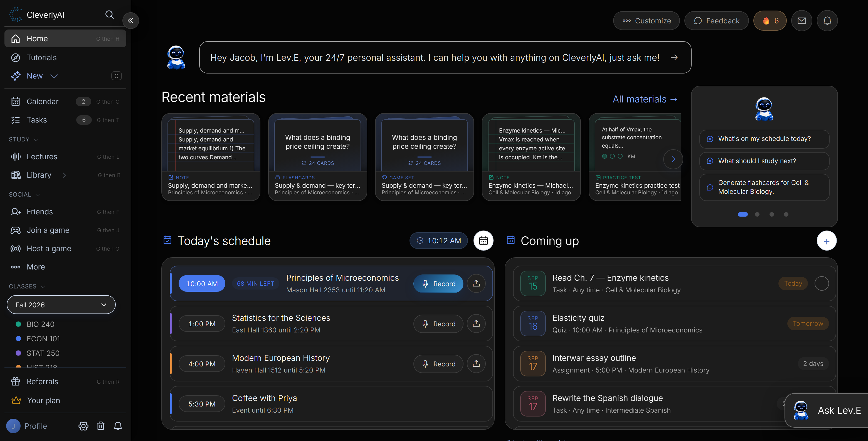
Task: Open Tasks list from sidebar
Action: pyautogui.click(x=65, y=120)
